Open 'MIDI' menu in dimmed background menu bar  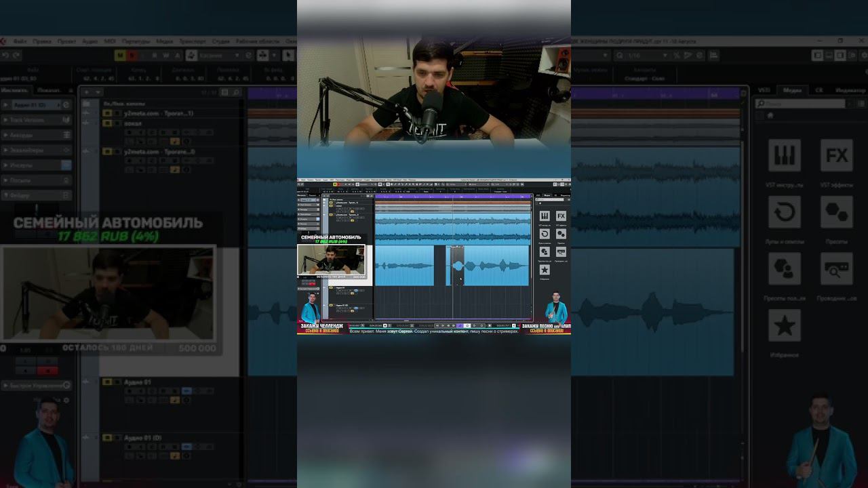[x=110, y=41]
